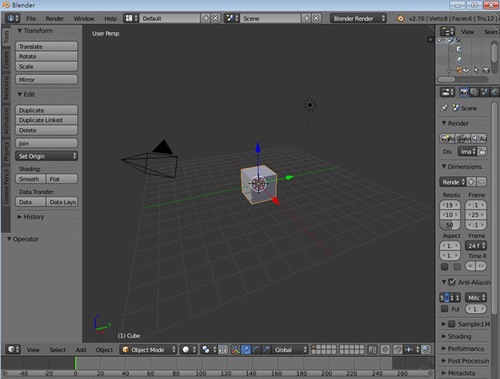Switch to the Create tab in tool shelf
This screenshot has width=500, height=379.
[x=6, y=59]
